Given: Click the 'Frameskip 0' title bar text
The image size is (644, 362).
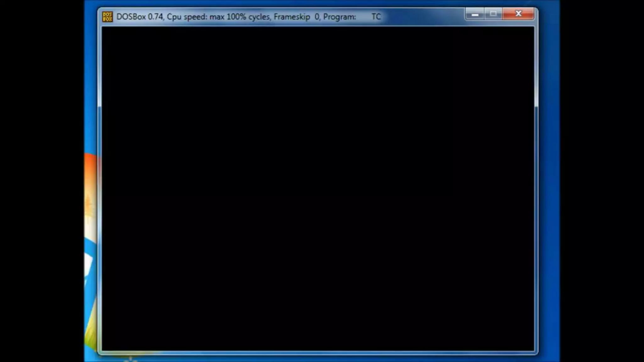Looking at the screenshot, I should (296, 17).
